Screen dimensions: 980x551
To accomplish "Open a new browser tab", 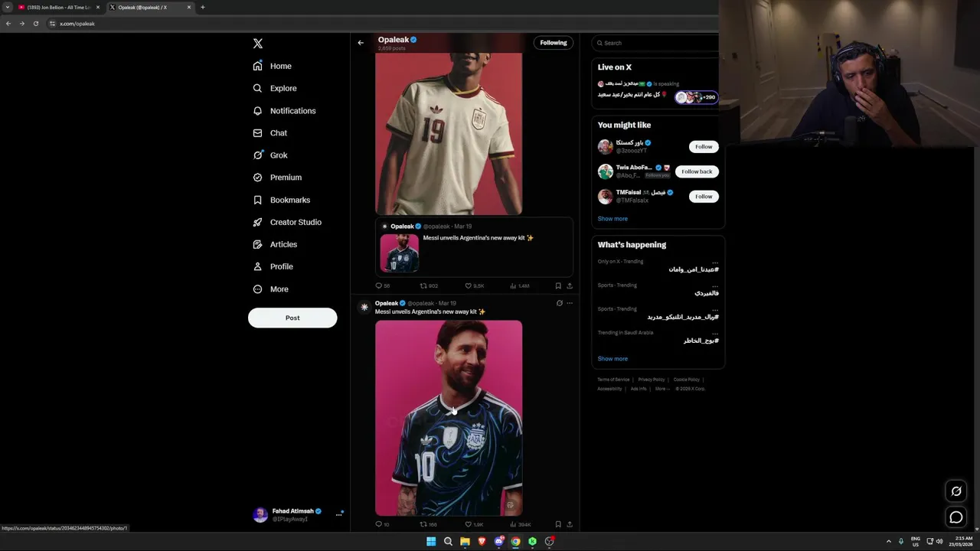I will click(203, 7).
